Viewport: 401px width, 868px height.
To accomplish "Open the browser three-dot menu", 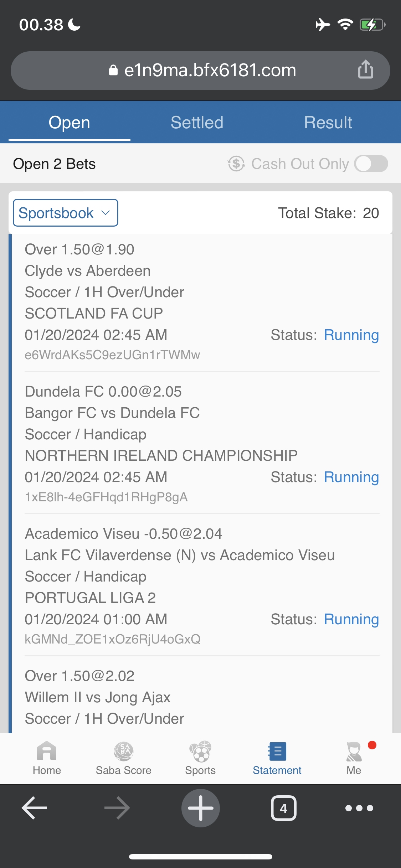I will coord(359,808).
